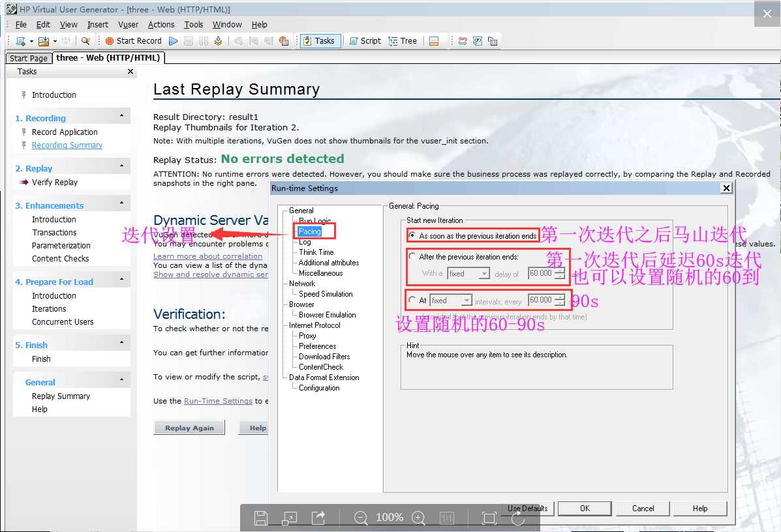The width and height of the screenshot is (781, 532).
Task: Click the Open Script toolbar icon
Action: click(x=44, y=41)
